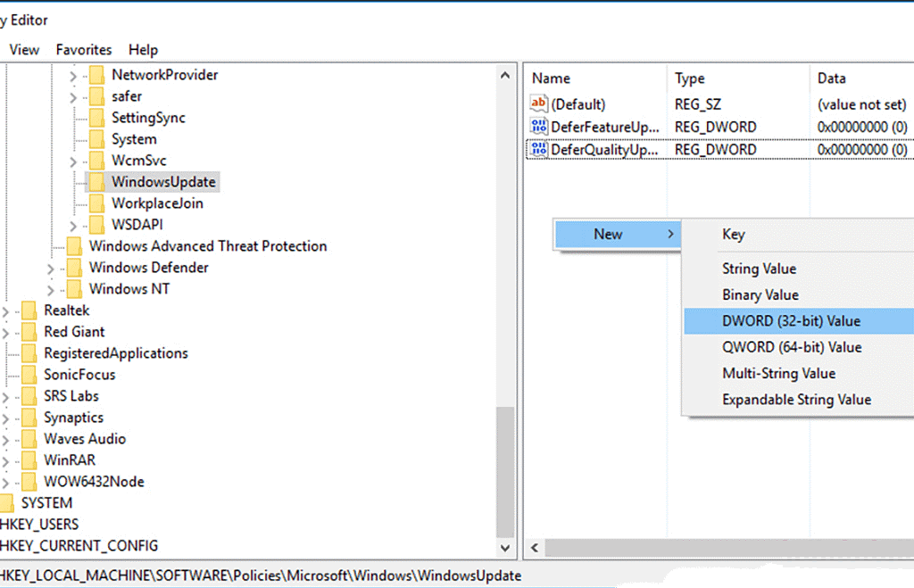Click the SYSTEM hive folder icon
Viewport: 914px width, 588px height.
click(8, 503)
